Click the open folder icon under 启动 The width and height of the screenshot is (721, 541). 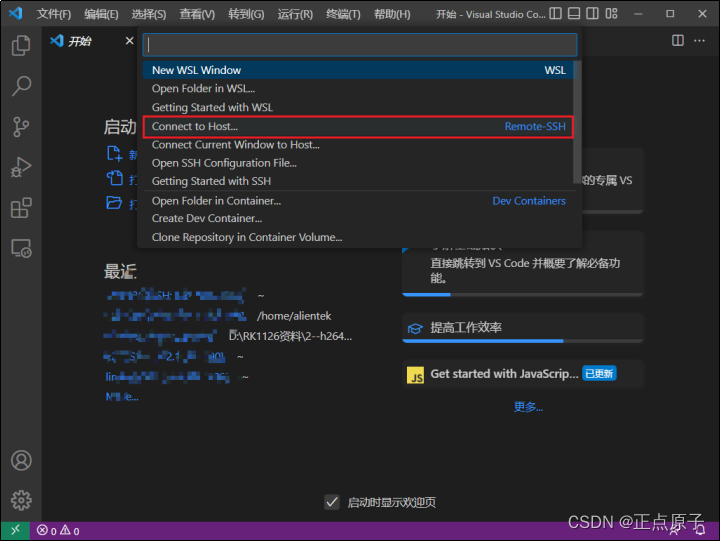pyautogui.click(x=114, y=202)
